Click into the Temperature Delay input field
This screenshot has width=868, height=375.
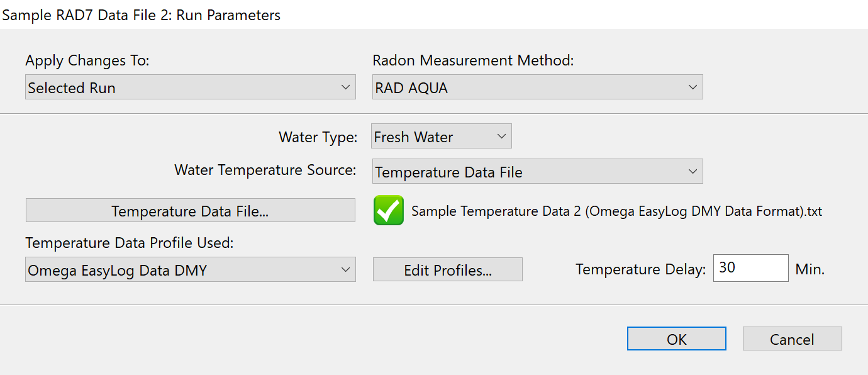[750, 268]
